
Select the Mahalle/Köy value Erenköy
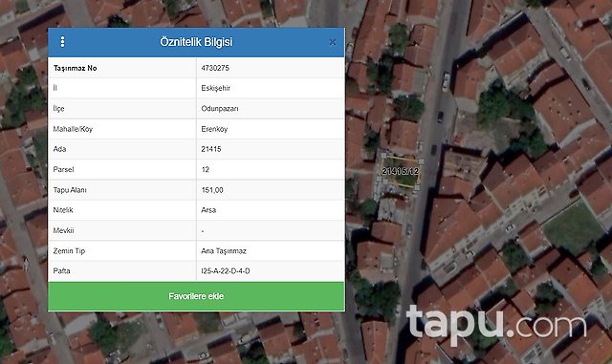click(214, 129)
